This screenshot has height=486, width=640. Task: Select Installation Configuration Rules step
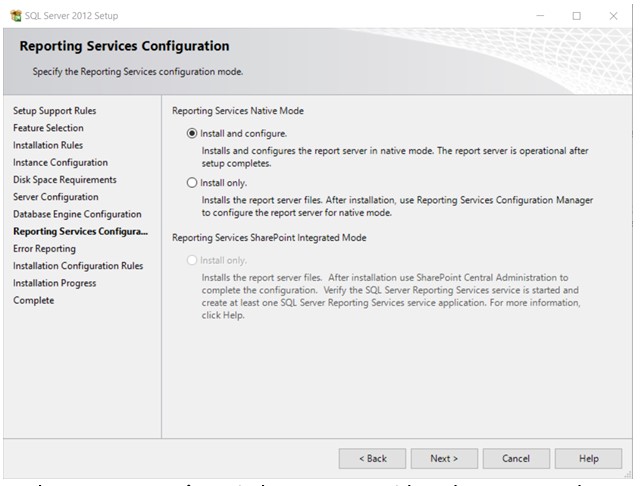78,266
